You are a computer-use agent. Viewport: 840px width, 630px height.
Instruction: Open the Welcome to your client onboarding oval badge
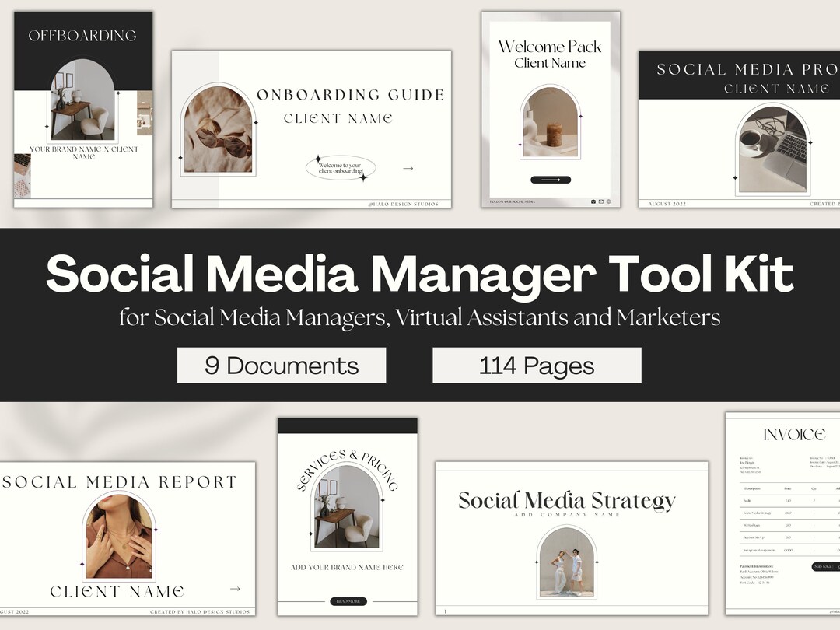(341, 167)
